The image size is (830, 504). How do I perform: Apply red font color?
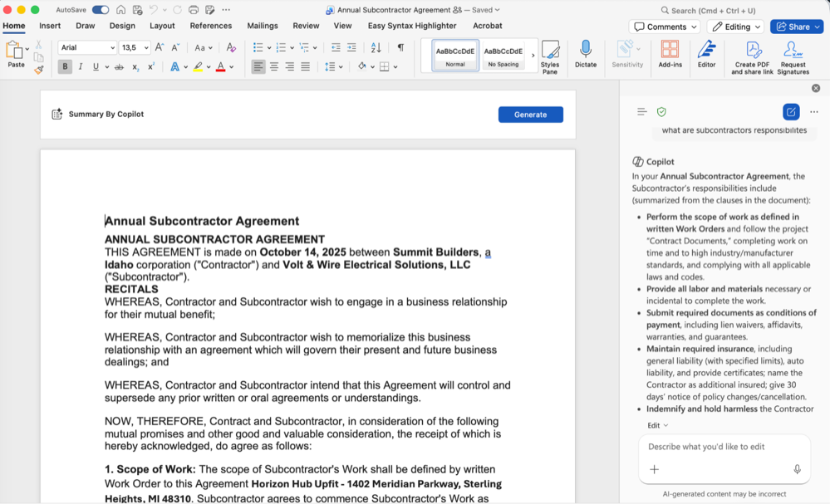(x=221, y=66)
